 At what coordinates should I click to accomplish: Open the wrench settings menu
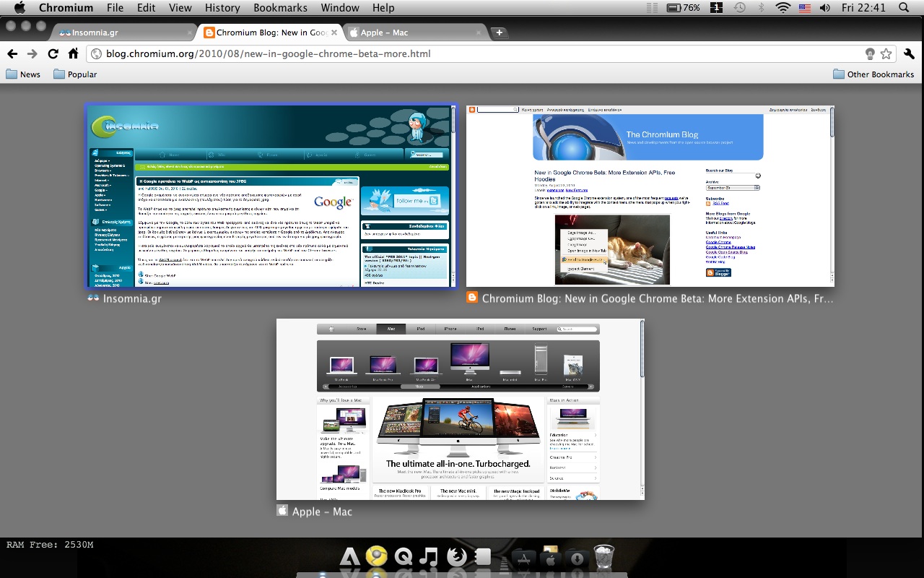[x=909, y=53]
